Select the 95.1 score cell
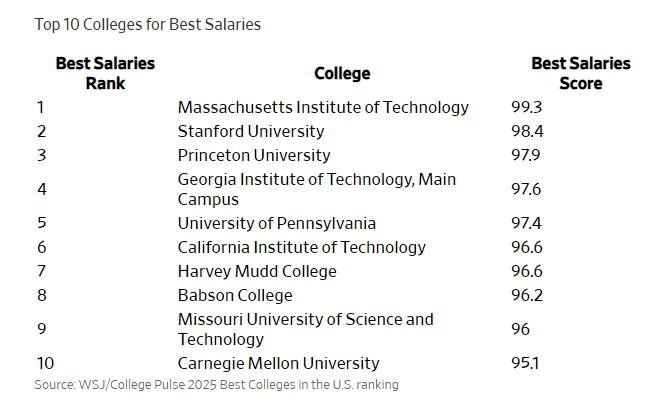The image size is (652, 397). [x=525, y=363]
